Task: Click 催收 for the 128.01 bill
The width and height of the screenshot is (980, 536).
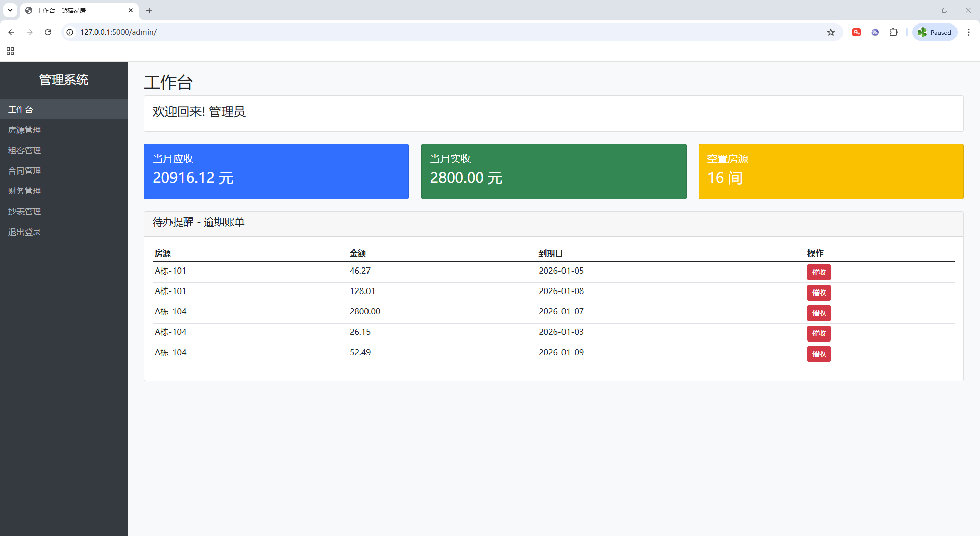Action: click(x=819, y=293)
